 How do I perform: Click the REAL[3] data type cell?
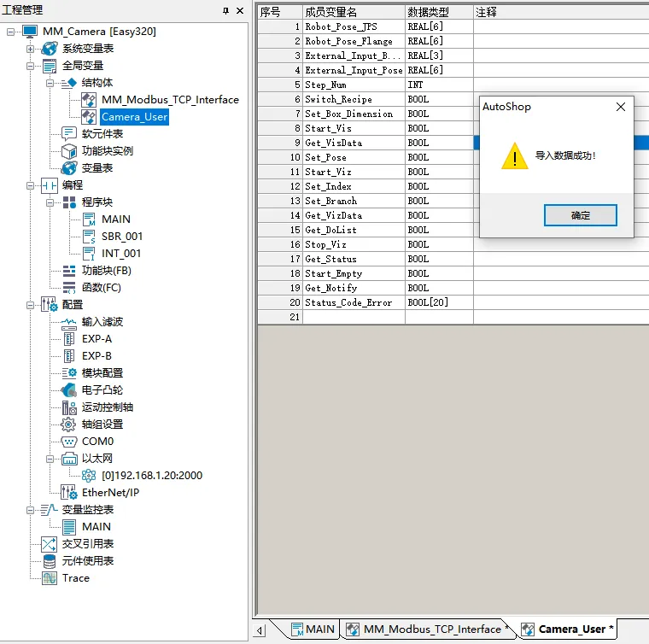[x=439, y=56]
